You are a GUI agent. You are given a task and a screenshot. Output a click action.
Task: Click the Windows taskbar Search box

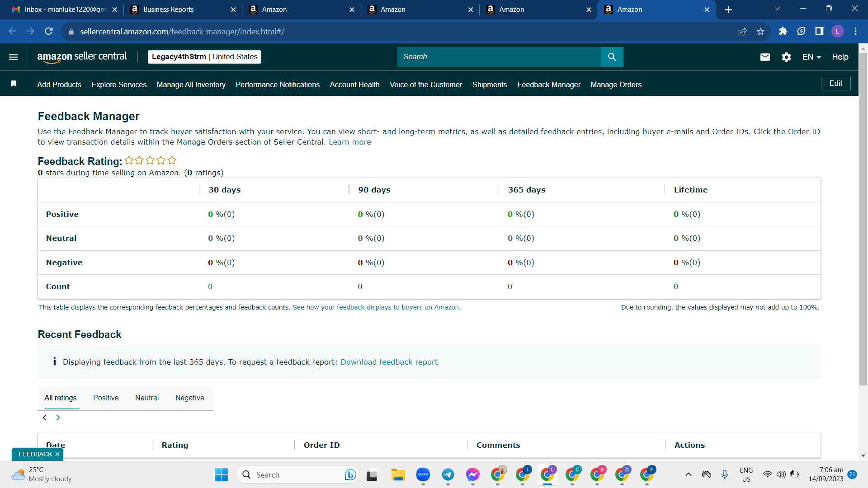click(297, 474)
